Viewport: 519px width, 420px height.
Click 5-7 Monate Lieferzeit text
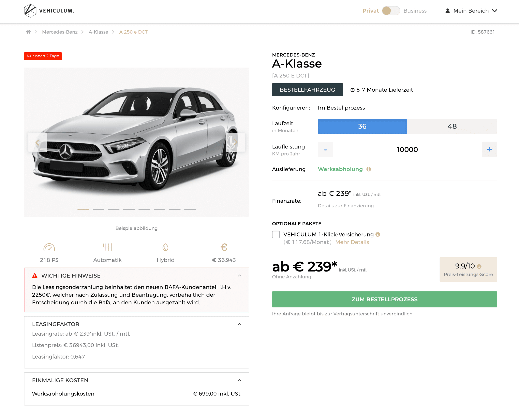pos(385,90)
